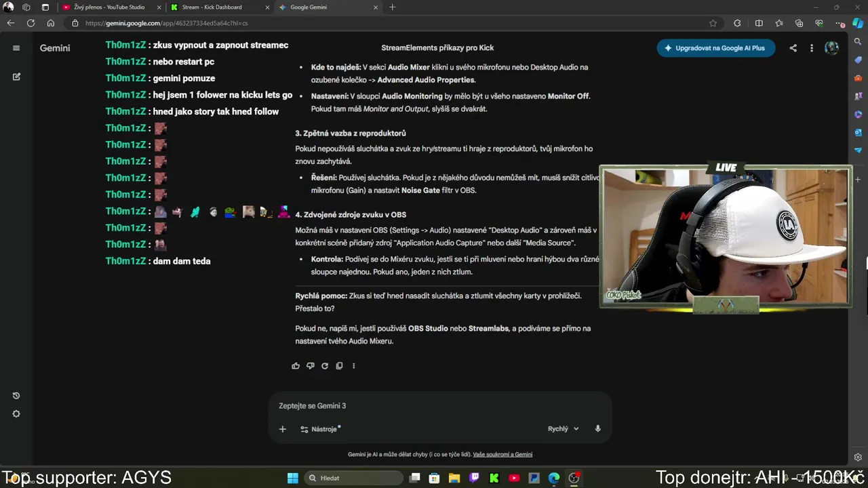Click the thumbs down icon under the response
868x488 pixels.
310,366
